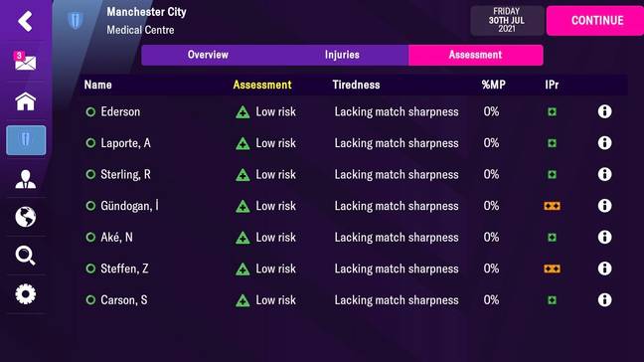This screenshot has height=362, width=644.
Task: Click Steffen, Z injury proneness indicator
Action: point(552,269)
